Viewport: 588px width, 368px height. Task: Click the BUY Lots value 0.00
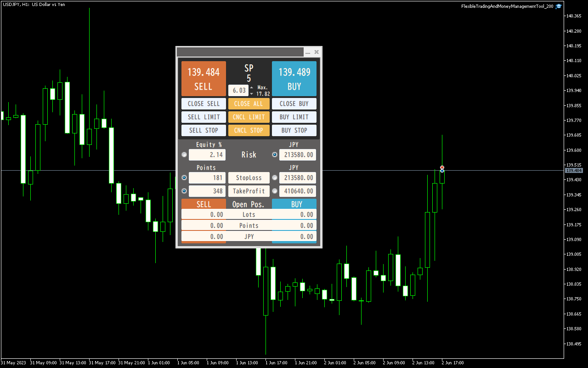click(307, 214)
